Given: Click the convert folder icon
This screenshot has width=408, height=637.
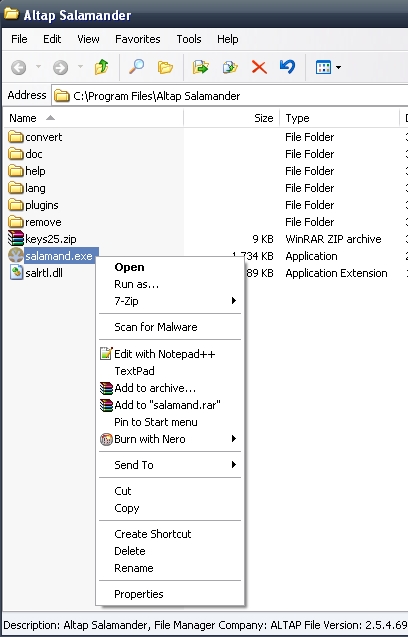Looking at the screenshot, I should click(x=16, y=136).
